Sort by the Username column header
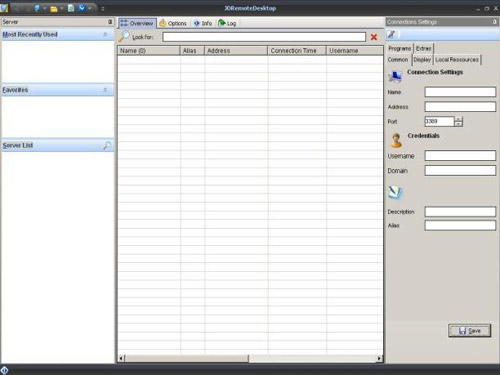 click(x=355, y=51)
